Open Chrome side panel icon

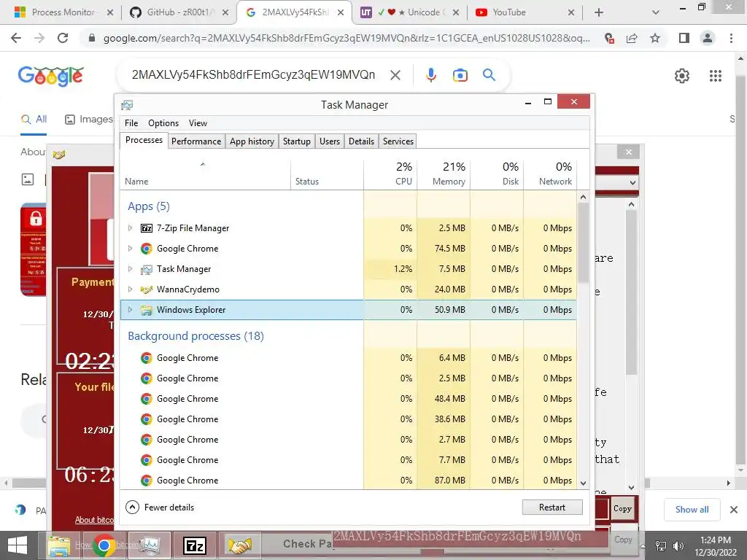tap(684, 38)
